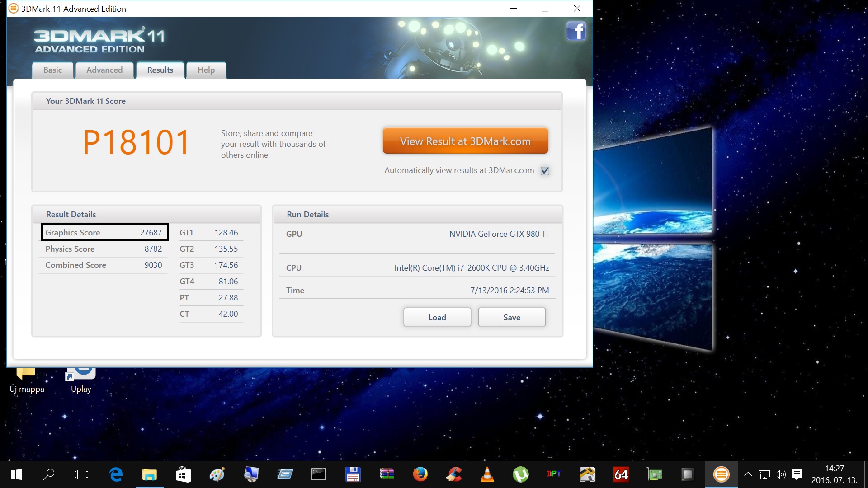Viewport: 868px width, 488px height.
Task: Open the DPT taskbar icon
Action: tap(554, 474)
